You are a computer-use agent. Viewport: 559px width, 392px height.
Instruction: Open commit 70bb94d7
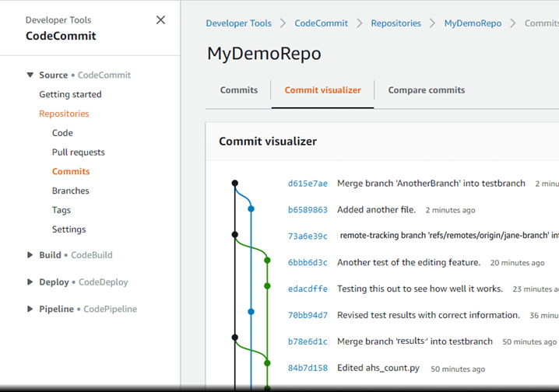pos(308,315)
